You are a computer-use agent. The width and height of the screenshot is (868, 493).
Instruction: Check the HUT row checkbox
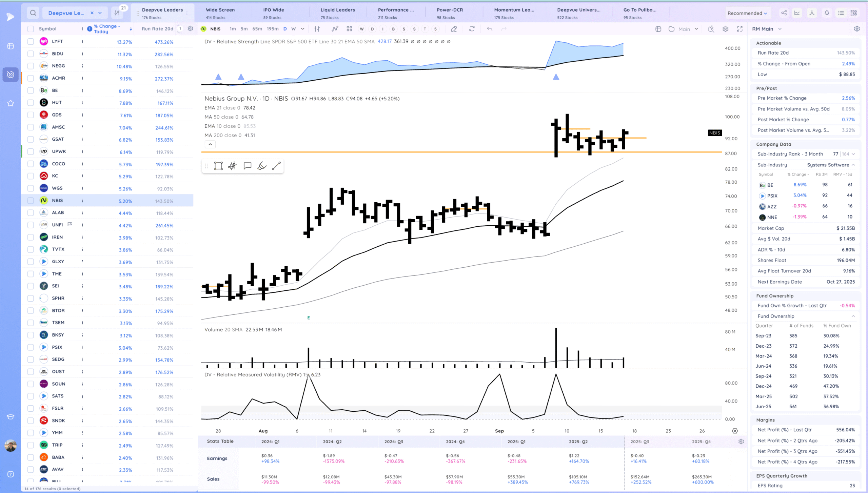point(31,102)
